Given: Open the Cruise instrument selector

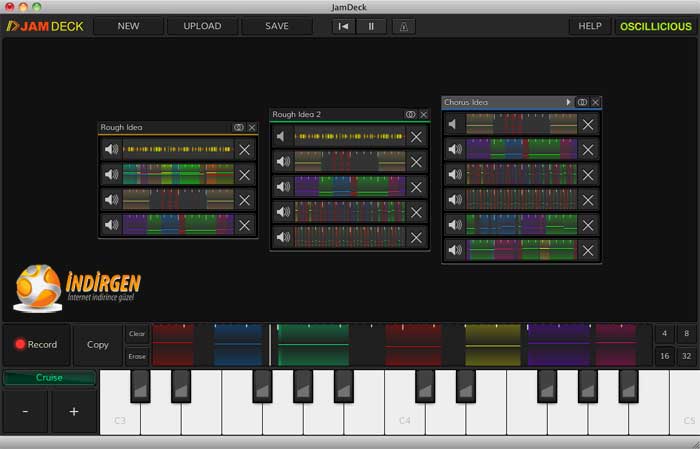Looking at the screenshot, I should click(49, 378).
